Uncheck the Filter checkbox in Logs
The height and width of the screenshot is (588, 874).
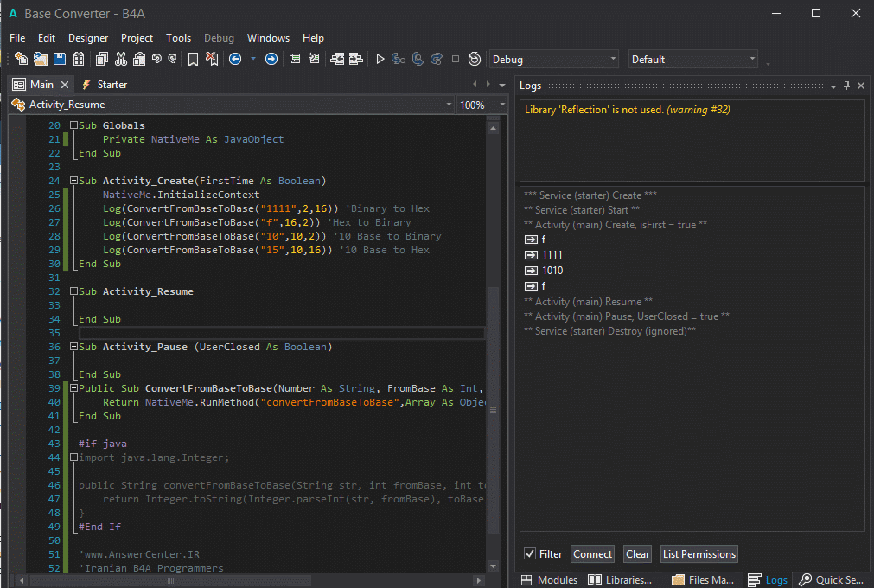click(530, 554)
